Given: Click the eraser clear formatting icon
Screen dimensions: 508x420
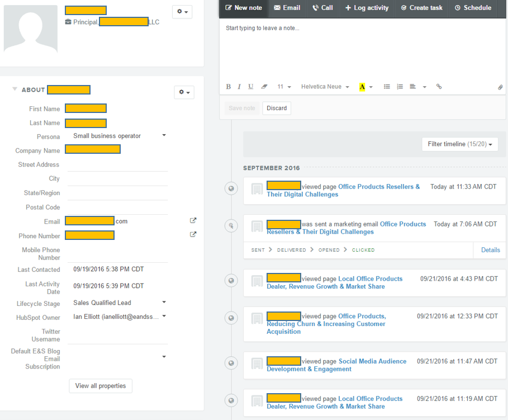Looking at the screenshot, I should (264, 87).
